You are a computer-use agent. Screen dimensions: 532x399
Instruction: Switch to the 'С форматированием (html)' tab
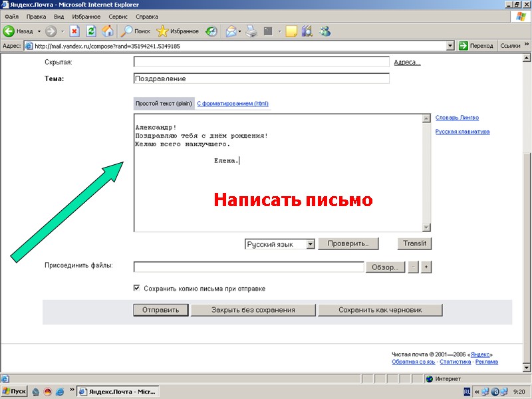(233, 103)
